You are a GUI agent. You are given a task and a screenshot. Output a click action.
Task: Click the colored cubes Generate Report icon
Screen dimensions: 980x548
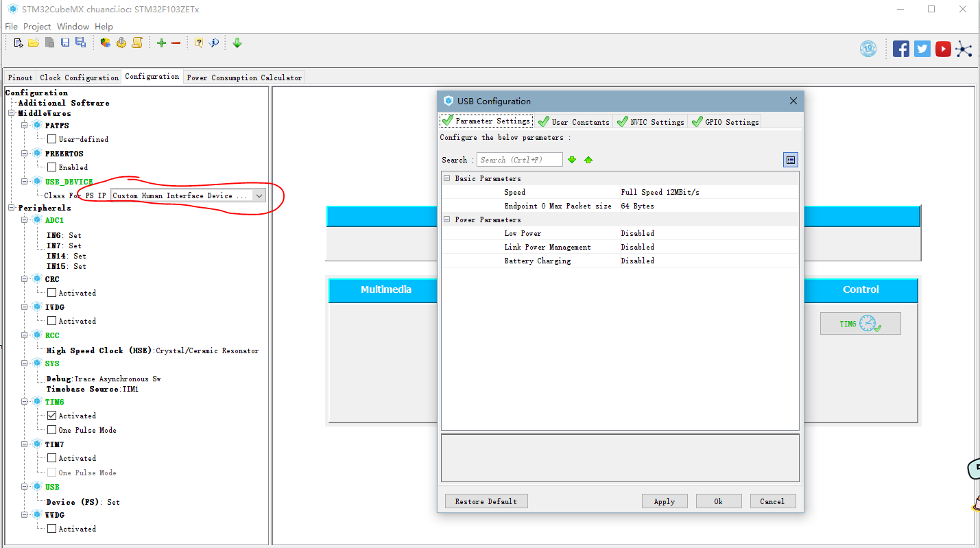point(105,43)
